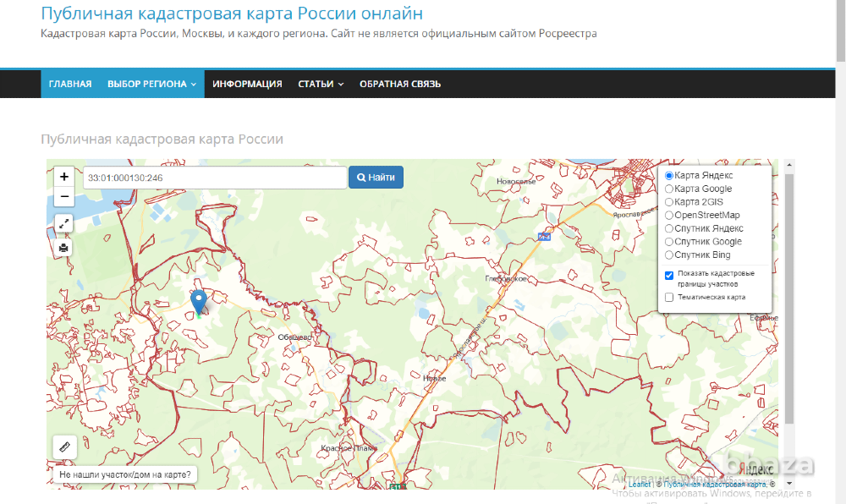
Task: Print the map using printer icon
Action: [64, 248]
